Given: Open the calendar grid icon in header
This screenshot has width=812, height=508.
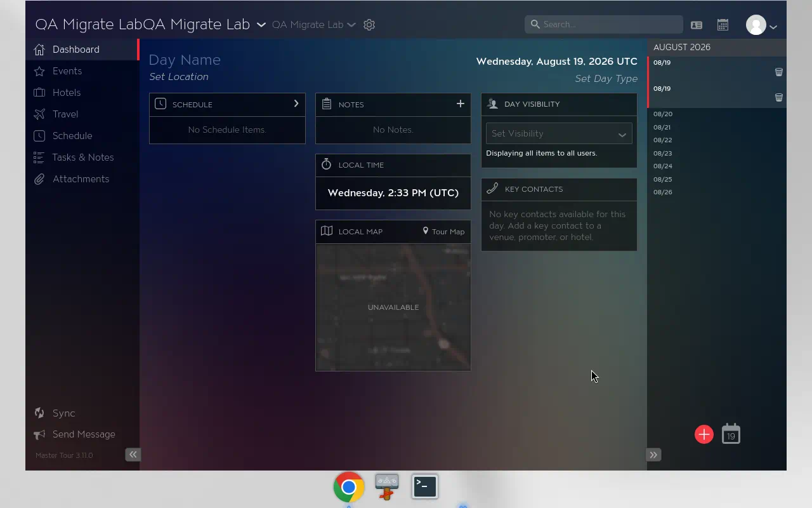Looking at the screenshot, I should [723, 25].
